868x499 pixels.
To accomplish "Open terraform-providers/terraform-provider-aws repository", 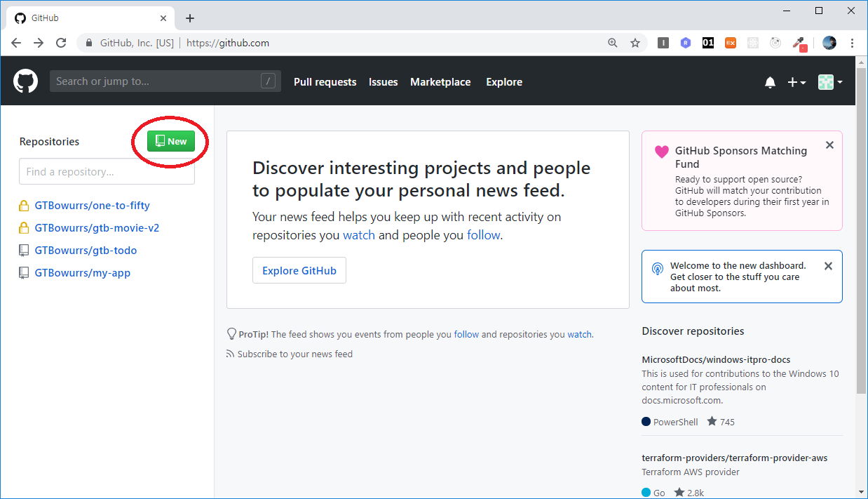I will [735, 458].
